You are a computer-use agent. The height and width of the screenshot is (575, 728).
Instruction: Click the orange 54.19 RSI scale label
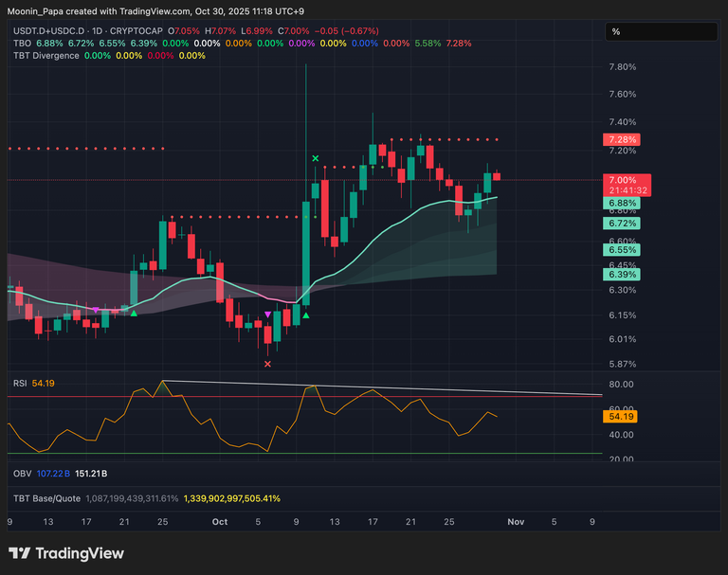(622, 416)
